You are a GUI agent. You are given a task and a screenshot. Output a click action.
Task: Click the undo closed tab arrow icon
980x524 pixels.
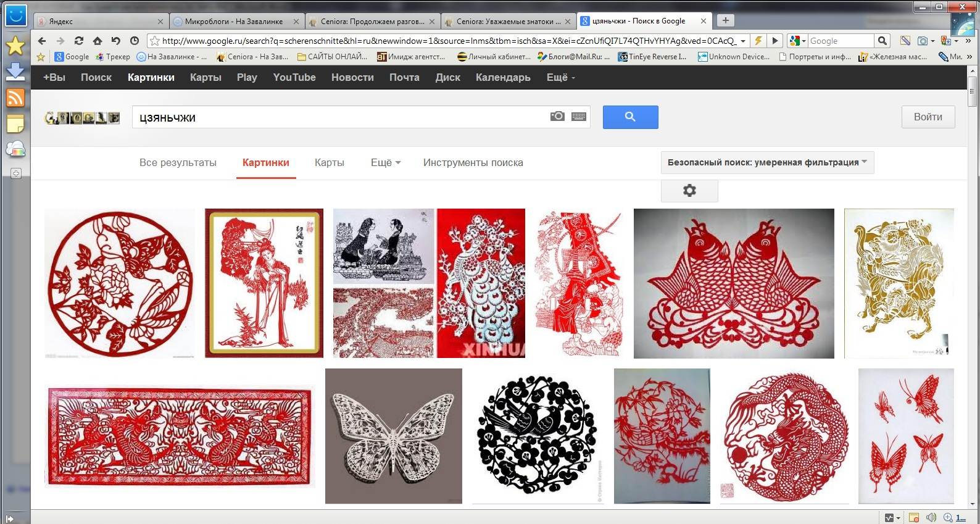[x=116, y=41]
